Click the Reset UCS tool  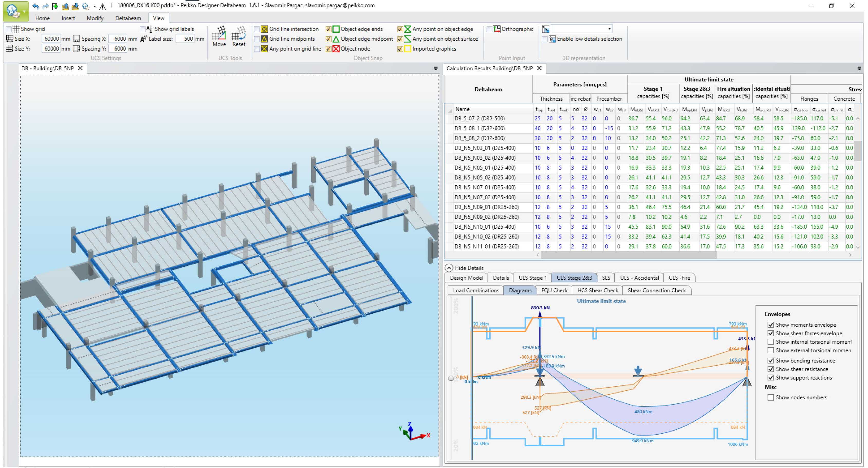[239, 36]
